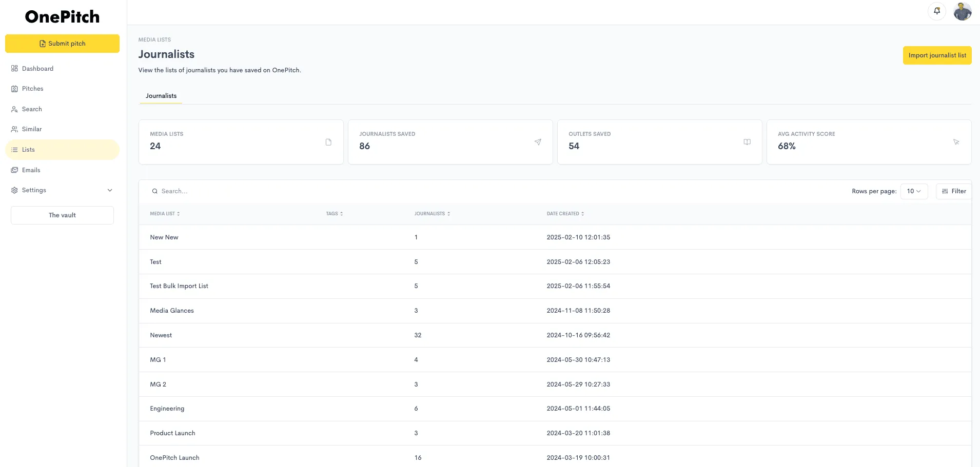Screen dimensions: 980x467
Task: Click the media lists Search field
Action: 359,191
